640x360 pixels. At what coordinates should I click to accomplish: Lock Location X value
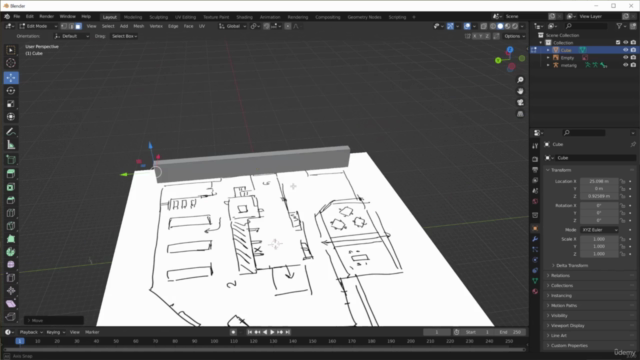[x=622, y=181]
